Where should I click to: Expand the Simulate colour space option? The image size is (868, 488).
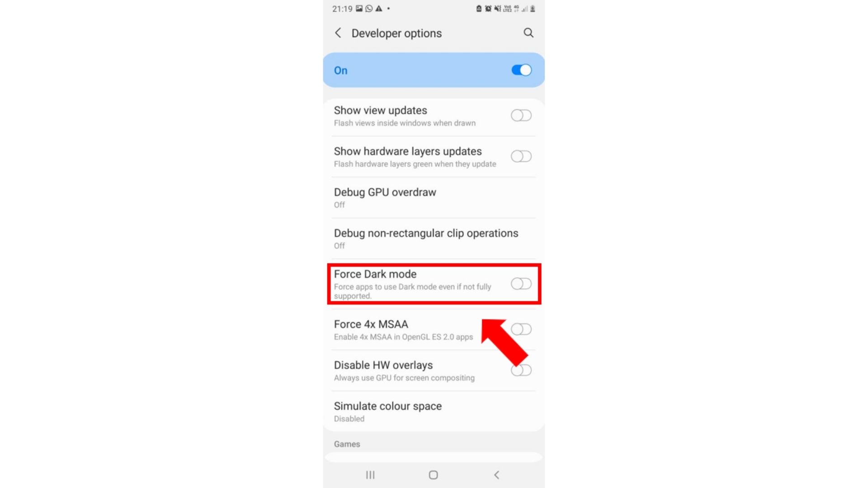434,411
